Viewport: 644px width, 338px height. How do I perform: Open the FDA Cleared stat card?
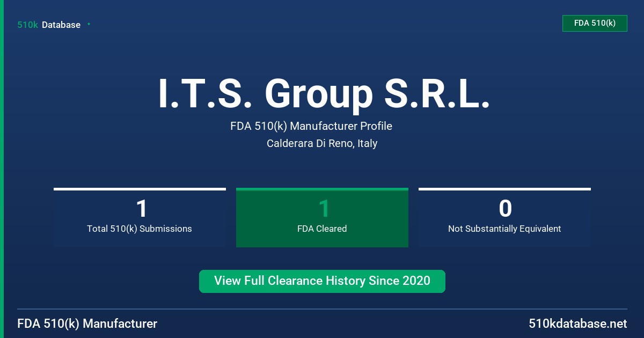[x=322, y=218]
